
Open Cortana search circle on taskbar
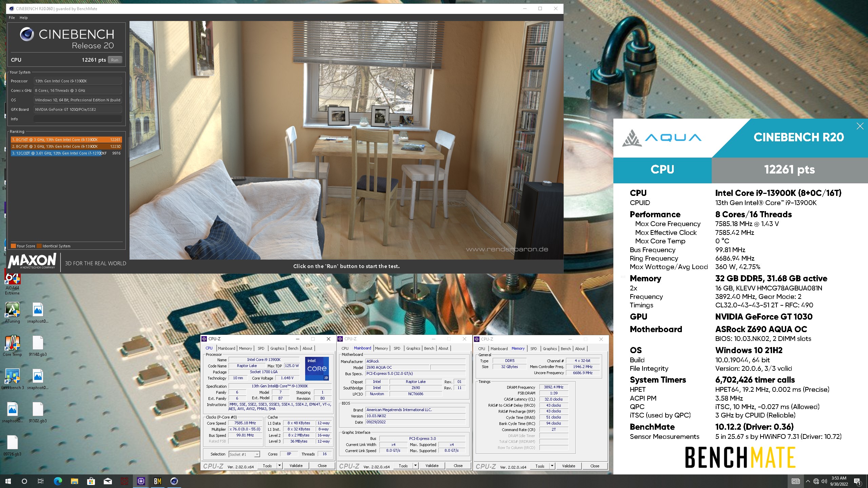pos(24,481)
